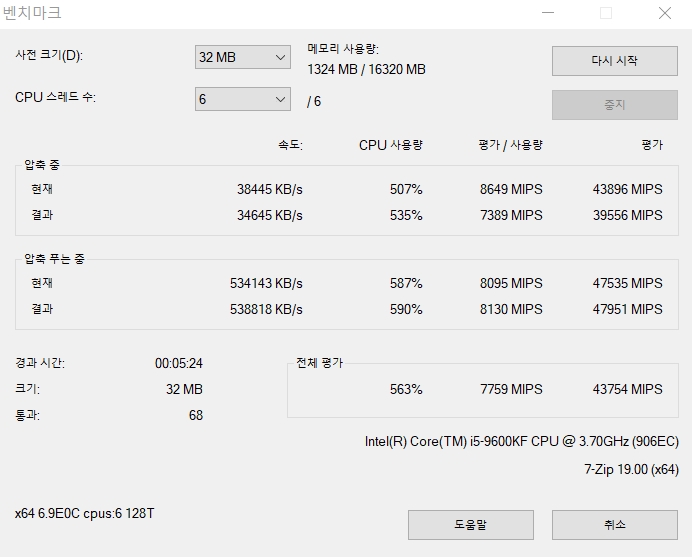Viewport: 692px width, 557px height.
Task: Click the 7-Zip 19.00 (x64) version text
Action: point(631,469)
